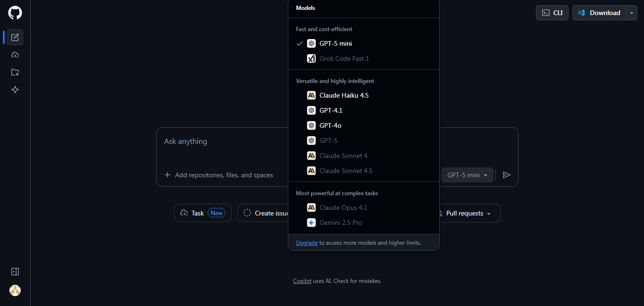Select the sparkle icon in the sidebar

pos(15,90)
